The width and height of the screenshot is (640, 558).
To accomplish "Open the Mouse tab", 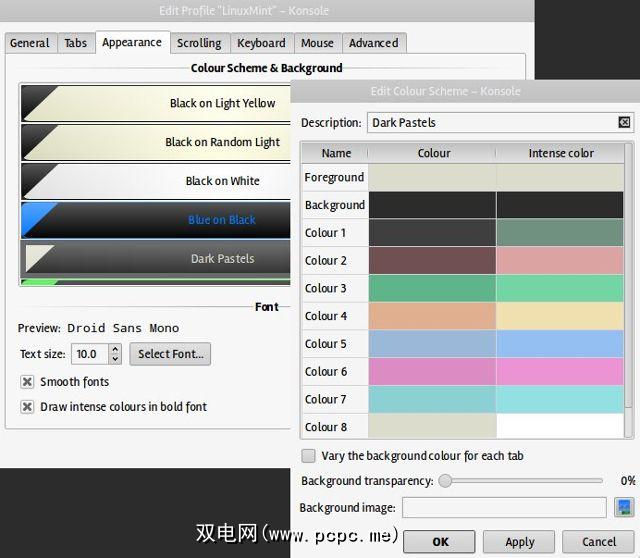I will [318, 43].
